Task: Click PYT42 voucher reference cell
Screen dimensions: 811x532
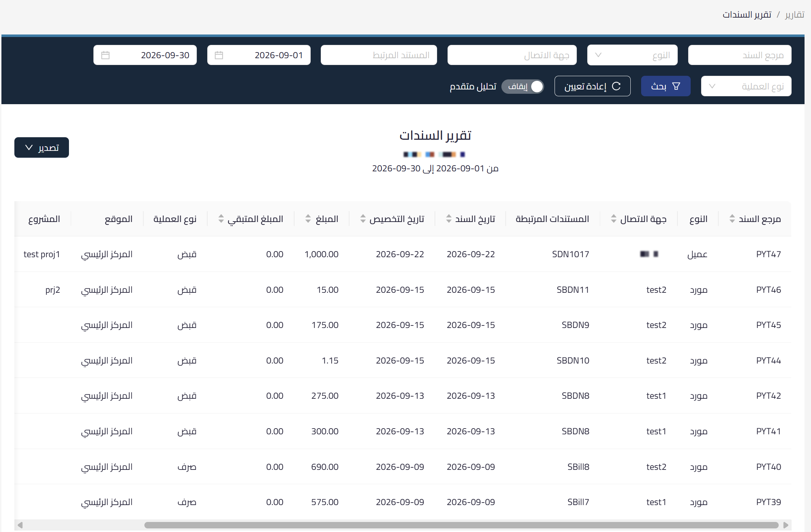Action: tap(768, 395)
